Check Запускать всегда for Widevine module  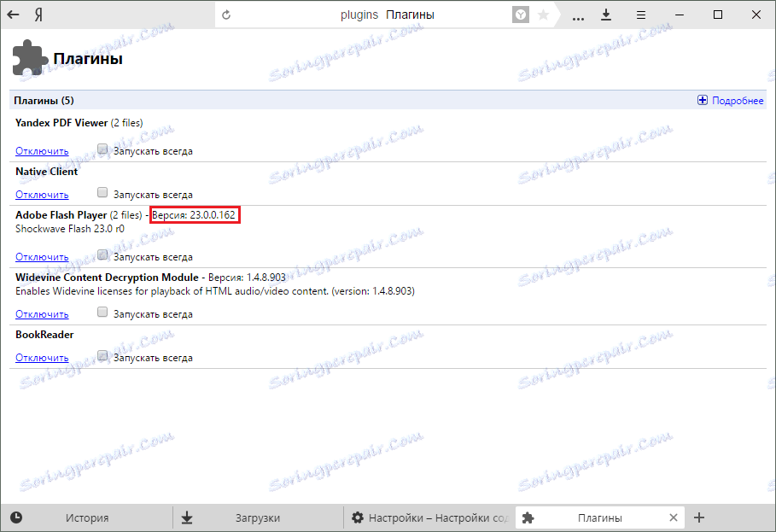102,313
